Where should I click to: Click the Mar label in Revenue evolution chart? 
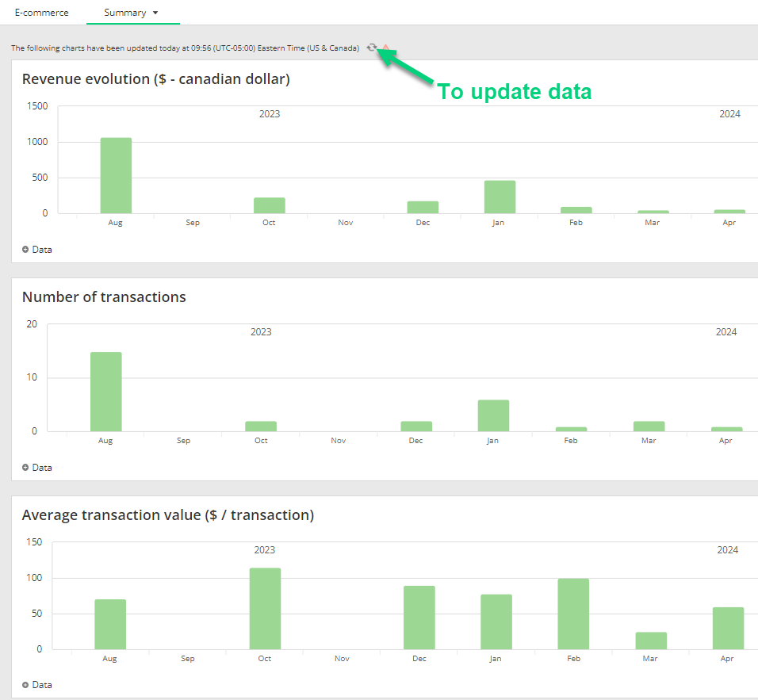click(652, 223)
